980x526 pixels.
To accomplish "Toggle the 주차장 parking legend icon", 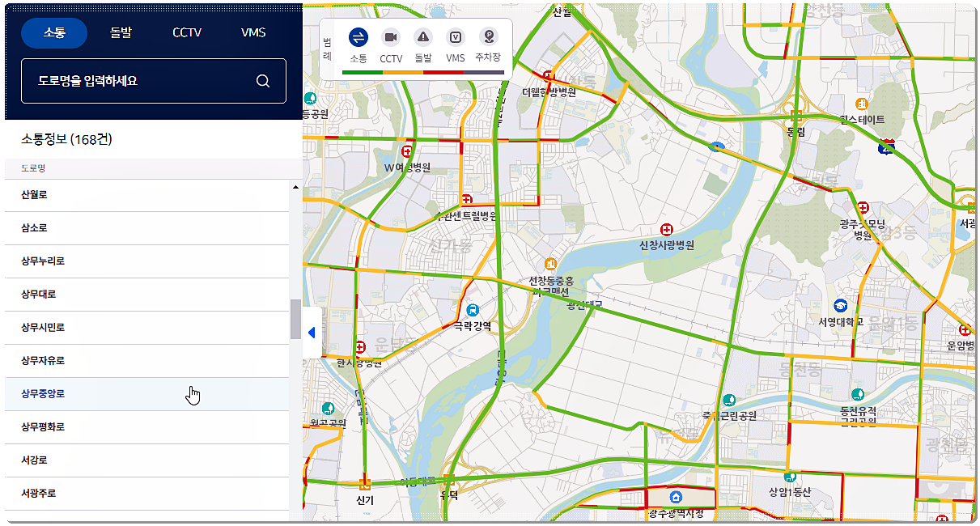I will (488, 37).
